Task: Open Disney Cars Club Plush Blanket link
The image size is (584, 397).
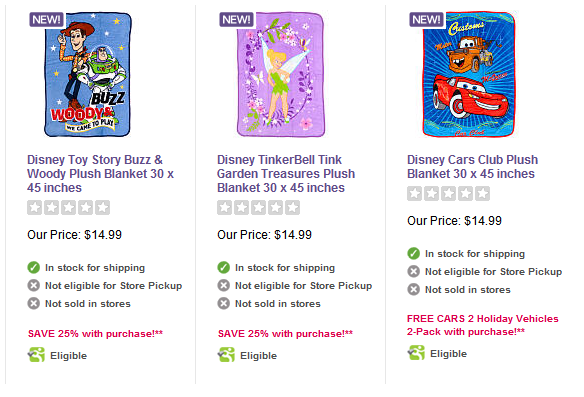Action: [472, 166]
